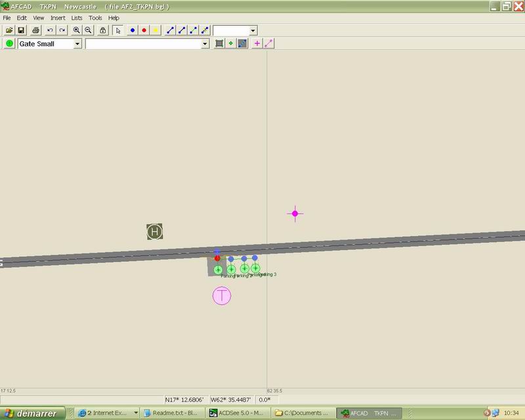Open the dropdown after the link tools
This screenshot has height=420, width=525.
(253, 30)
